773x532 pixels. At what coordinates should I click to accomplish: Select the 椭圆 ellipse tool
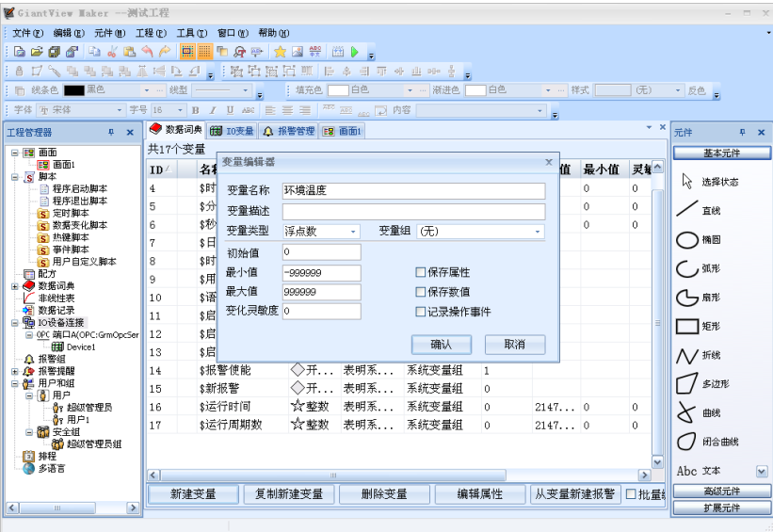(x=699, y=239)
